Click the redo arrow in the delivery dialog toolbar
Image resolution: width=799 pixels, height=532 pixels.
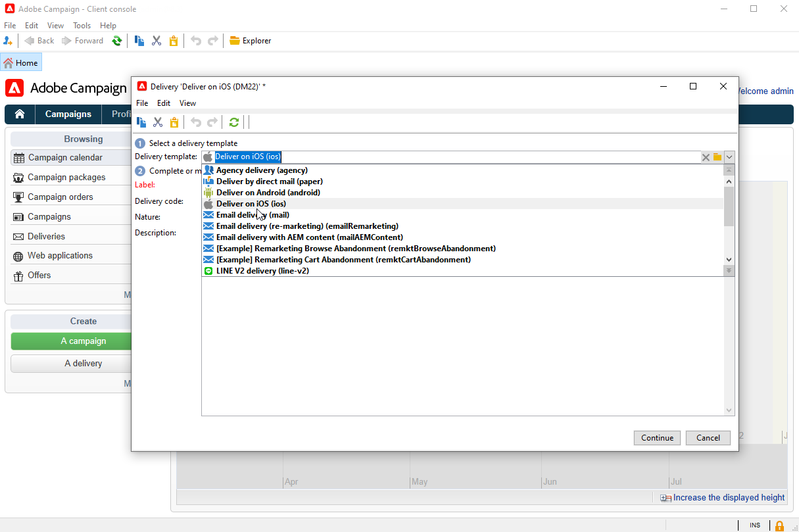[212, 122]
